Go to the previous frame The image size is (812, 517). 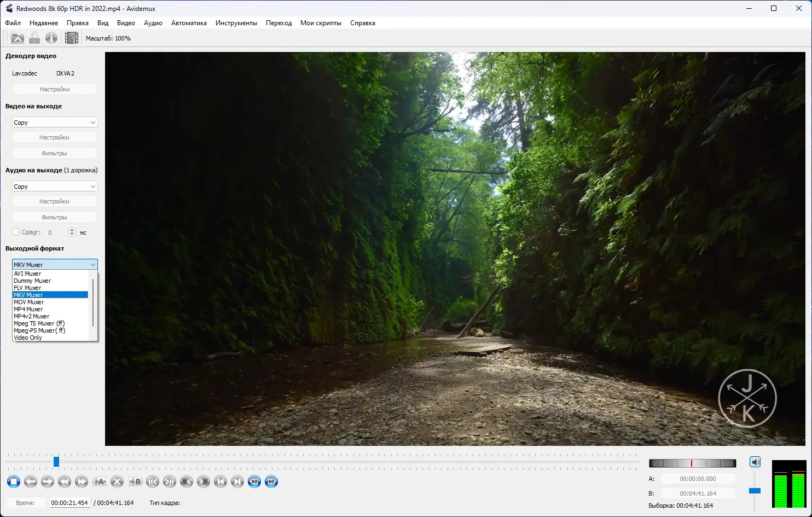point(31,481)
